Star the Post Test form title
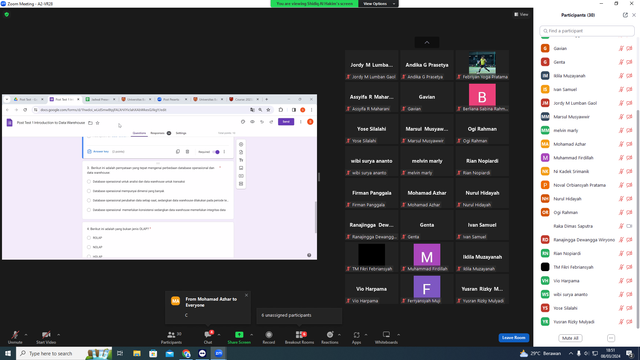Screen dimensions: 640x360 point(98,122)
